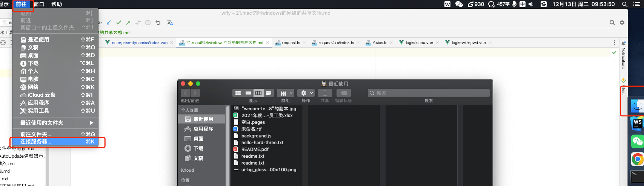Open Git history clock icon
644x186 pixels.
click(148, 23)
